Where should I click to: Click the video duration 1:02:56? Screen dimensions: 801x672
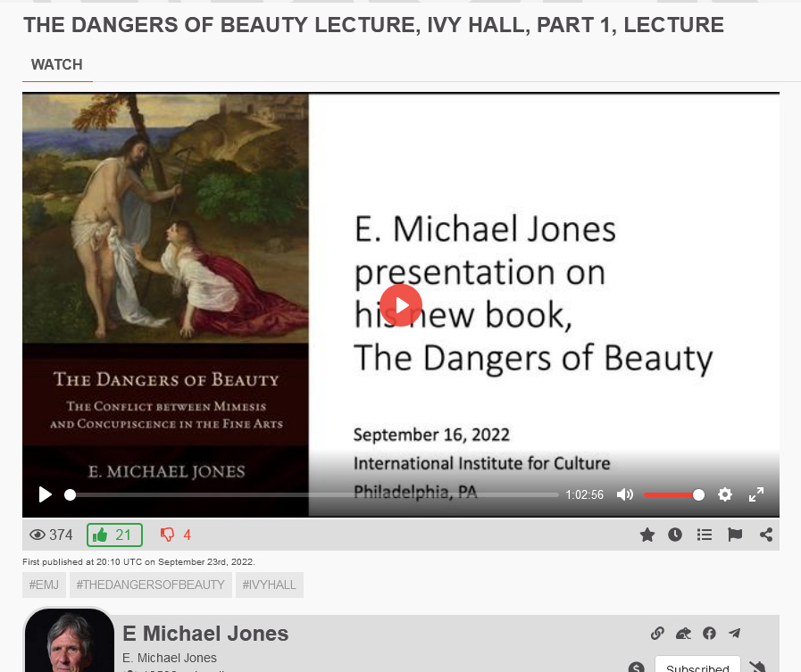[584, 494]
